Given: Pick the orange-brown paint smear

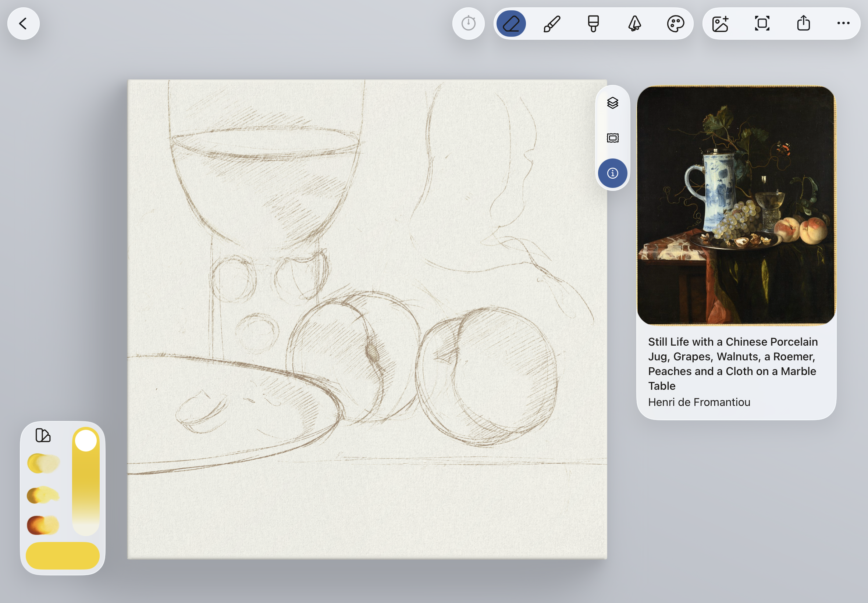Looking at the screenshot, I should (43, 524).
